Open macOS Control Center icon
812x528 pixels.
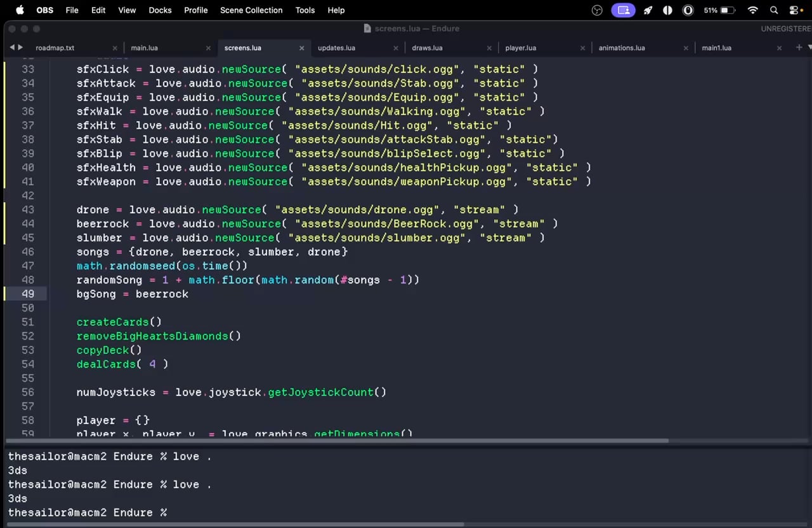tap(795, 10)
